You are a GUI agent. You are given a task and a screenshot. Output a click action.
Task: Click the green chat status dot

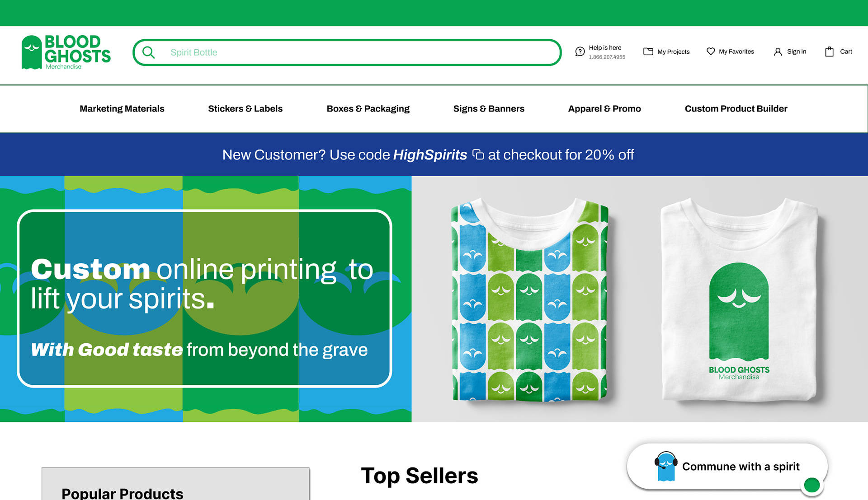[x=811, y=485]
